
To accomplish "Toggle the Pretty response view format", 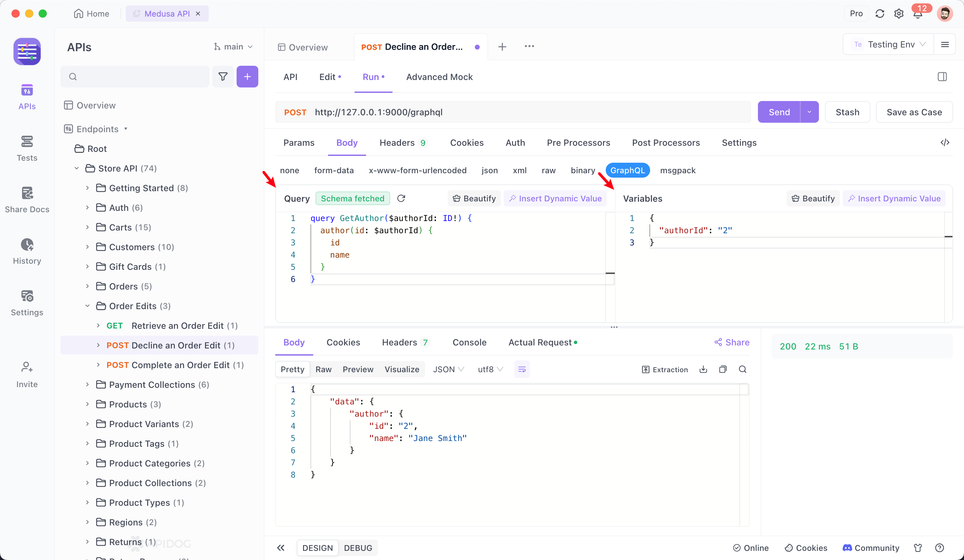I will pos(291,369).
